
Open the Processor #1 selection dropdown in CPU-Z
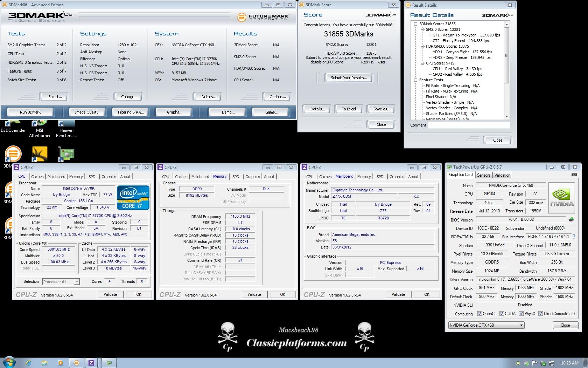coord(61,281)
